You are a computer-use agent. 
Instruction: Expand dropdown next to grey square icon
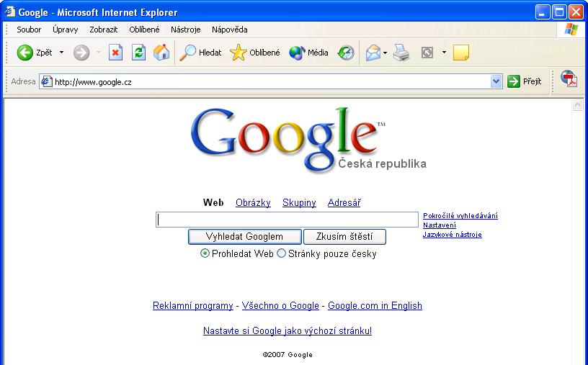coord(444,53)
